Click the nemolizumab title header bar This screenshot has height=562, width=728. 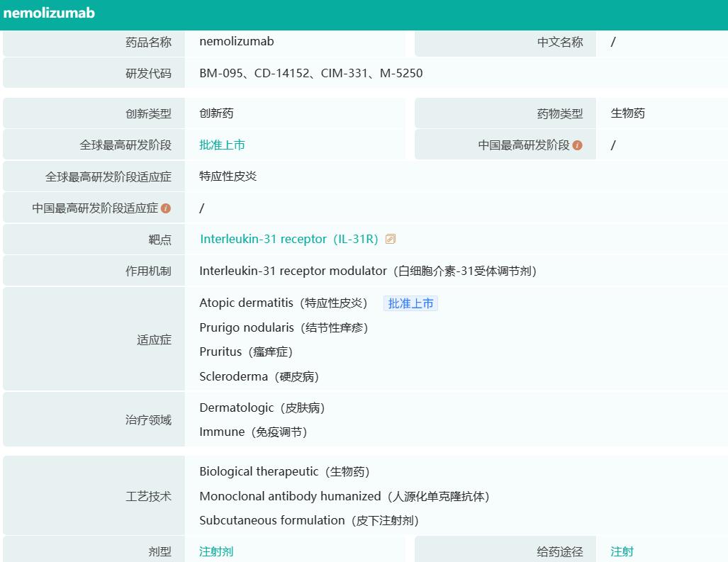pyautogui.click(x=51, y=13)
